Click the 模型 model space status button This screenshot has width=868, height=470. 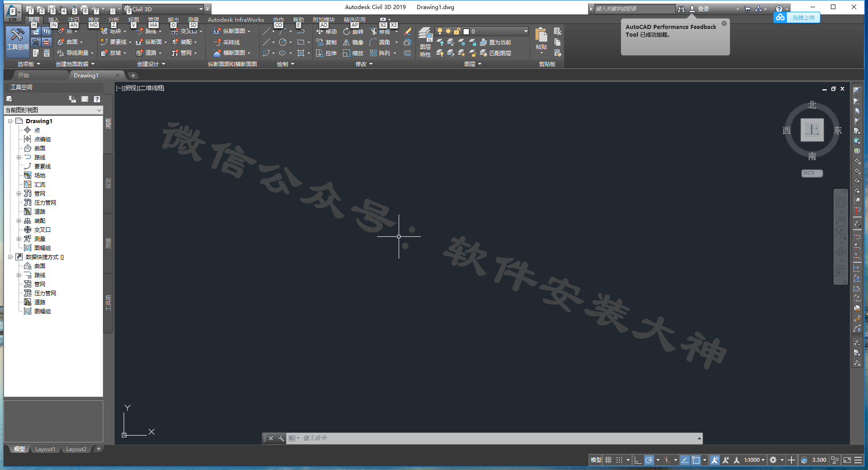596,460
